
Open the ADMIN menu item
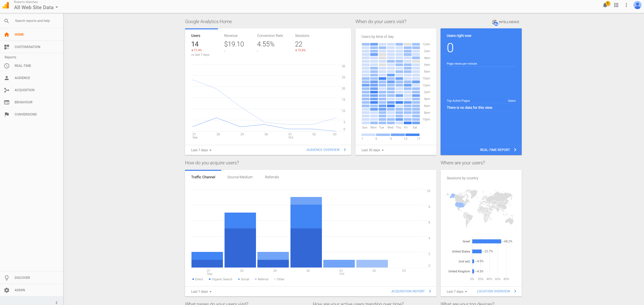[31, 290]
